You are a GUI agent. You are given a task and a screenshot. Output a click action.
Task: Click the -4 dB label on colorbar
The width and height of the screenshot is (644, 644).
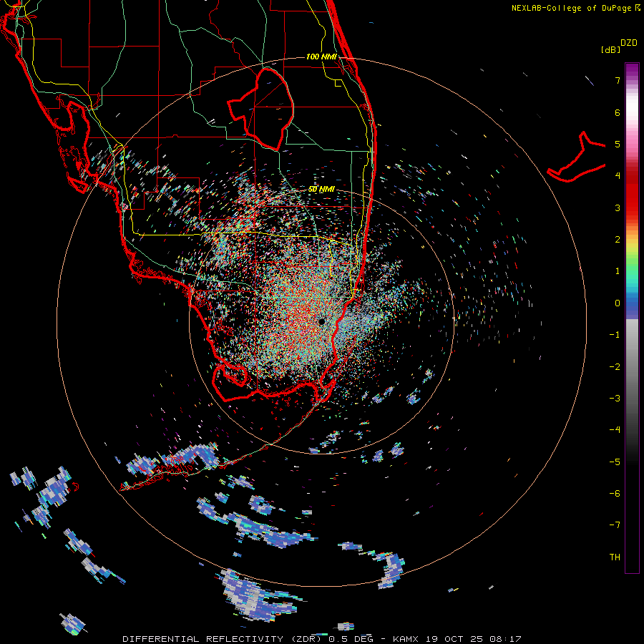615,429
